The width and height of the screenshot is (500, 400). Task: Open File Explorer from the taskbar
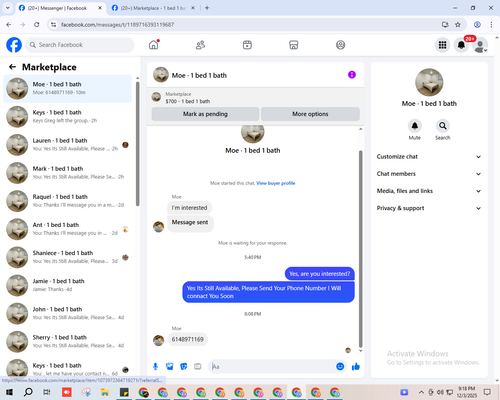pyautogui.click(x=105, y=392)
